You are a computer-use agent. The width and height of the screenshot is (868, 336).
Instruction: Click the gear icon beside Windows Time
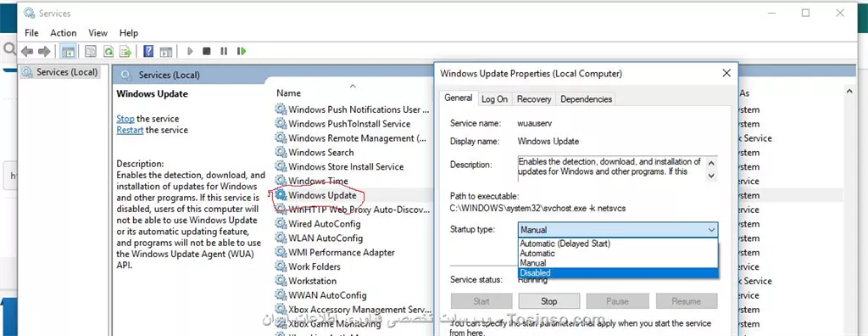[281, 181]
